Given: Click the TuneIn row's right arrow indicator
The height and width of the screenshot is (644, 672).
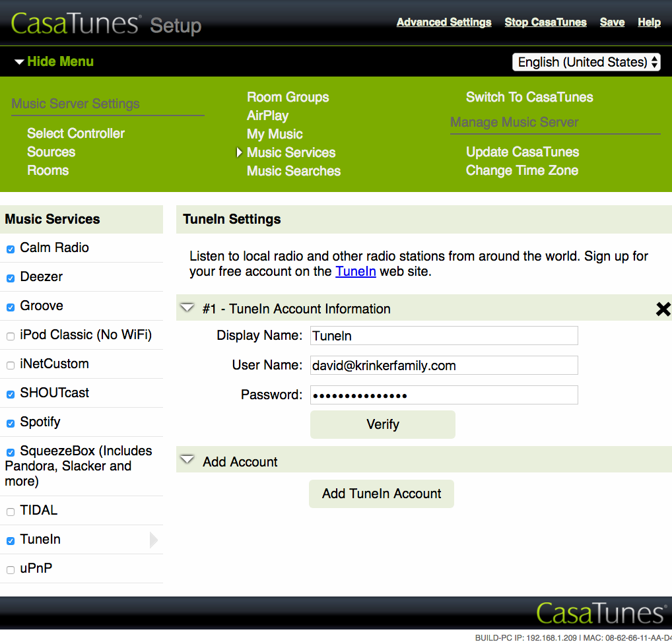Looking at the screenshot, I should tap(153, 540).
